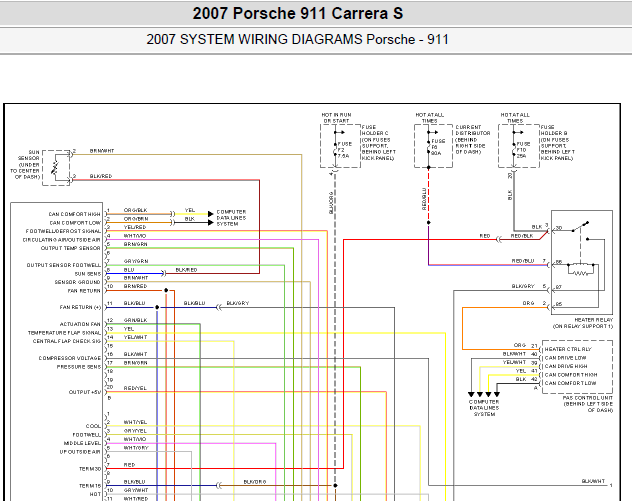Click the OUTPUT SENSOR FOOTWELL label

tap(64, 265)
